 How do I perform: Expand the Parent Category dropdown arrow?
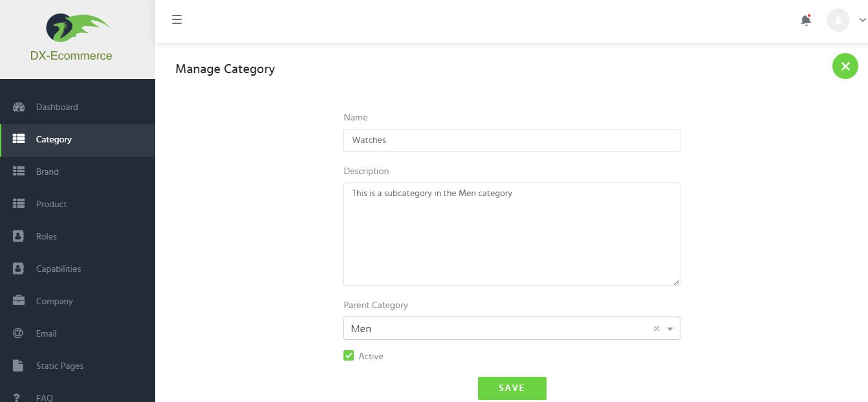pos(670,329)
